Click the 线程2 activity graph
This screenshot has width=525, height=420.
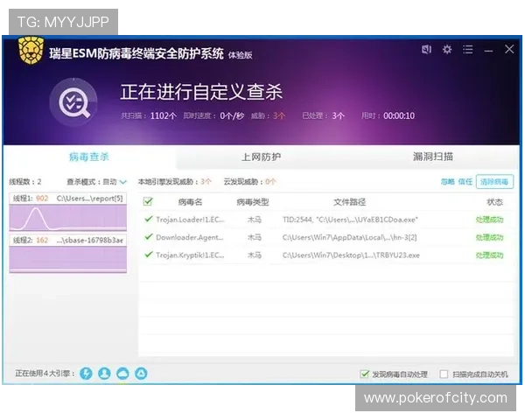point(68,259)
